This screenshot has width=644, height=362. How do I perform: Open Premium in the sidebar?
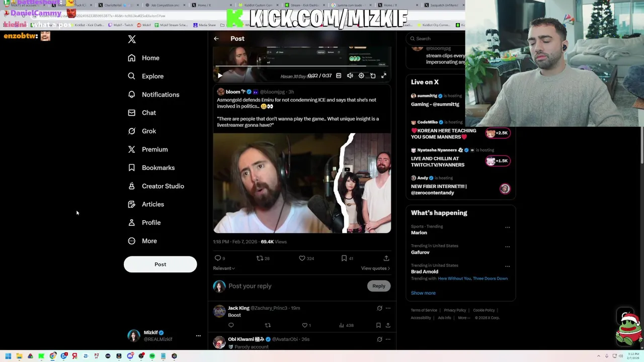(147, 149)
